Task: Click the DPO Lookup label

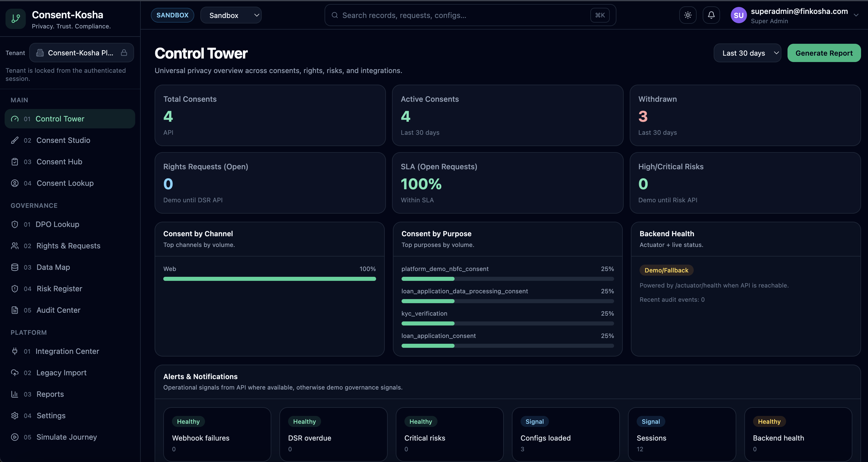Action: tap(57, 224)
